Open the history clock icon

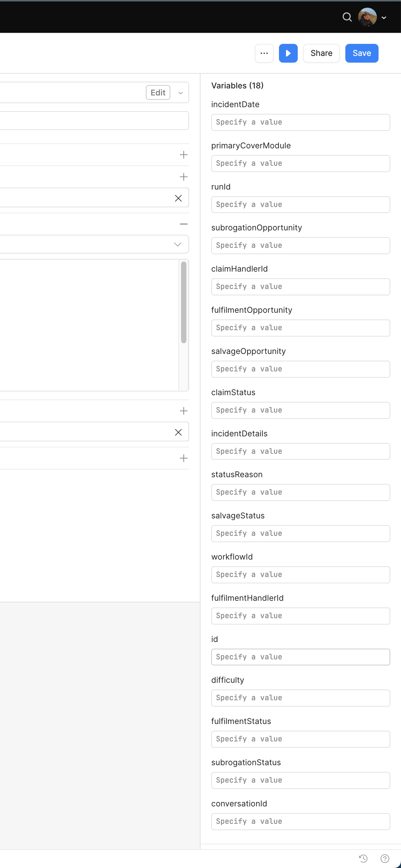click(363, 858)
